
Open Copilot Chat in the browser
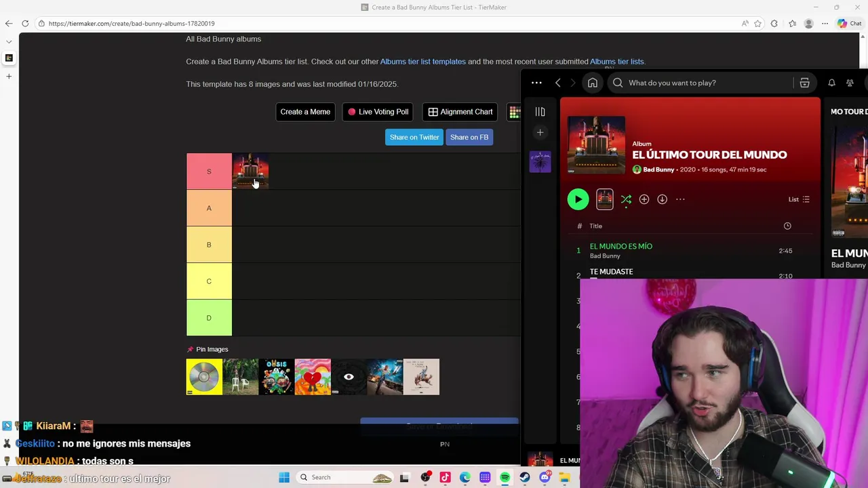point(849,24)
